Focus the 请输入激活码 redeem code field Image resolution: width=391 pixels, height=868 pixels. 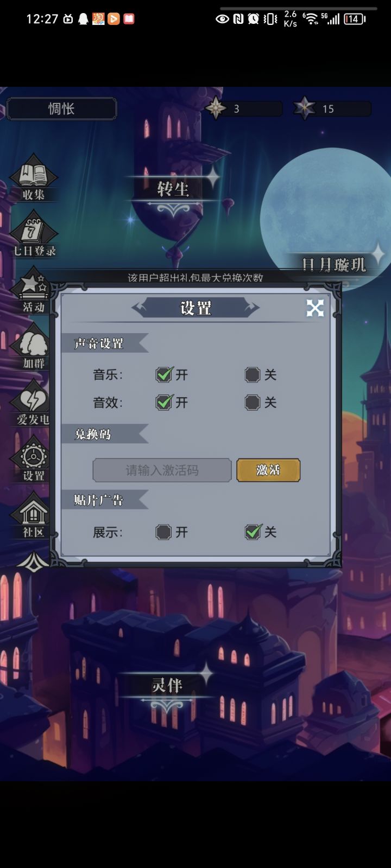pyautogui.click(x=162, y=470)
